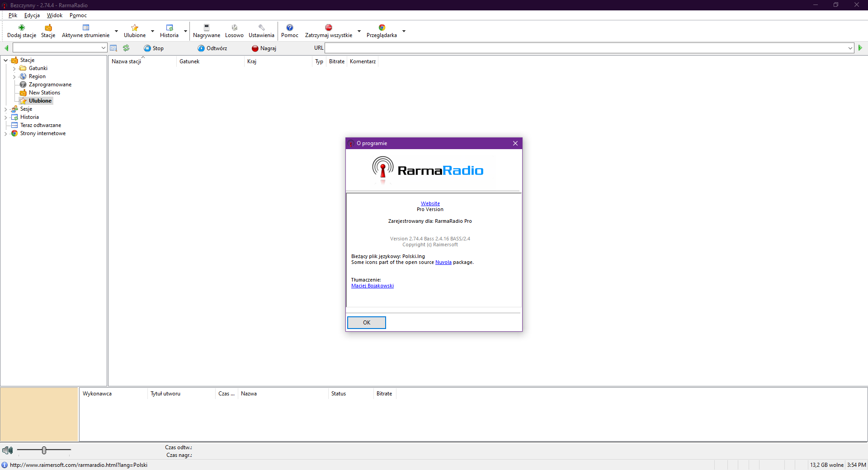This screenshot has width=868, height=470.
Task: Select Ulubione in the tree
Action: pos(40,101)
